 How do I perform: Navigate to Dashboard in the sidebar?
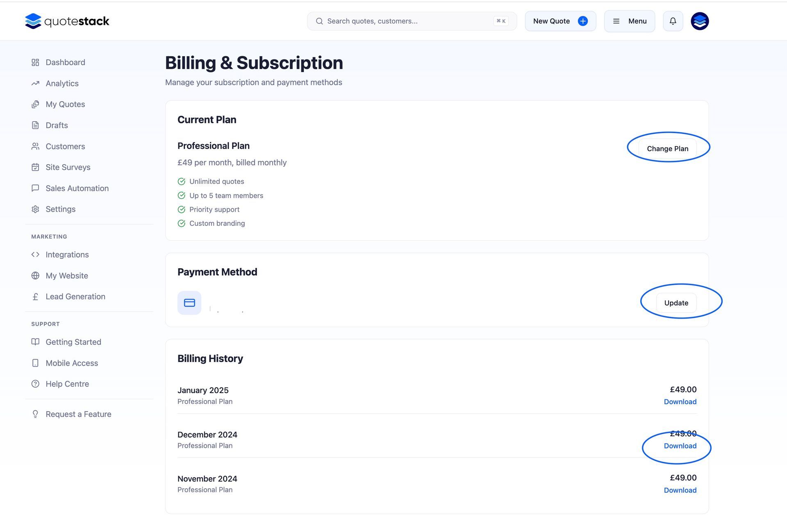click(x=65, y=62)
